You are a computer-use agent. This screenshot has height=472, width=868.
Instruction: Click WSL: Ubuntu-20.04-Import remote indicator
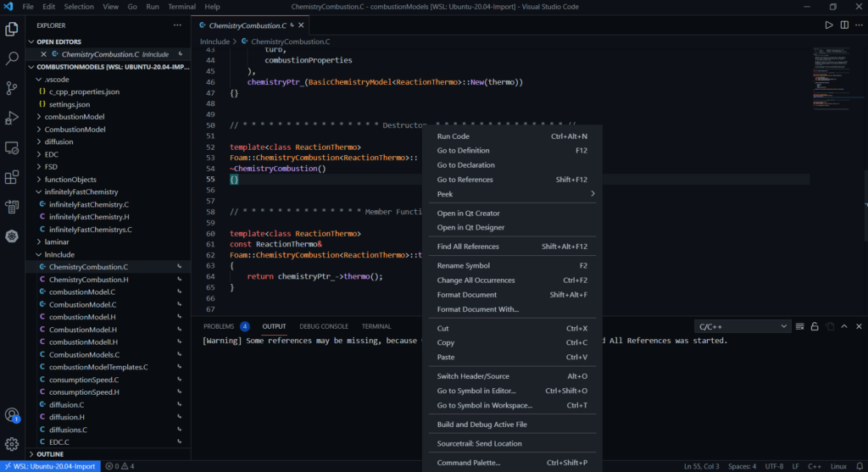click(51, 465)
